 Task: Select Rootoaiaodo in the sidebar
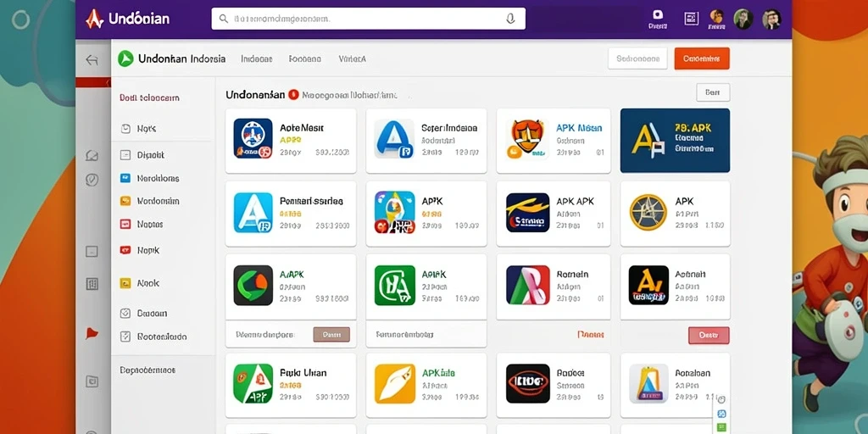click(x=154, y=337)
